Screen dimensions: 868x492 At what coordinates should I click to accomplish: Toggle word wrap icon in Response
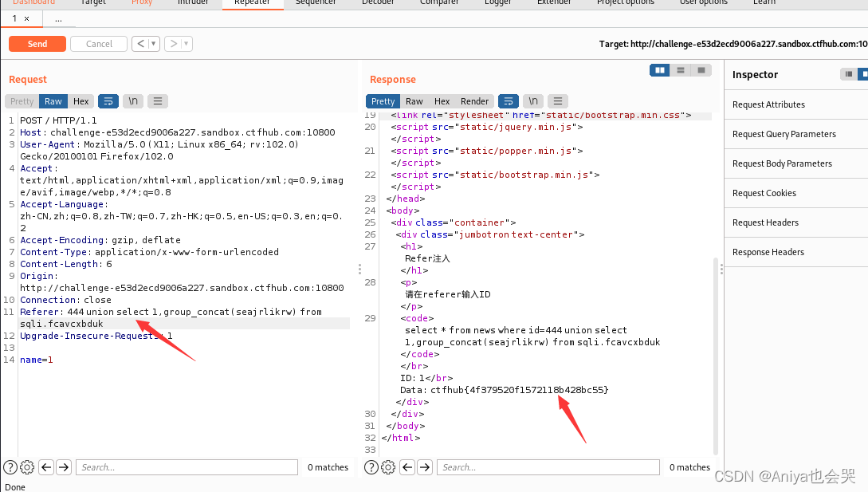(x=509, y=101)
